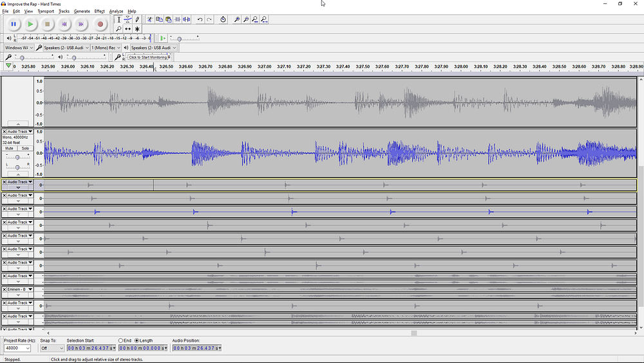Viewport: 644px width, 363px height.
Task: Click the Cut scissors icon
Action: pyautogui.click(x=150, y=19)
